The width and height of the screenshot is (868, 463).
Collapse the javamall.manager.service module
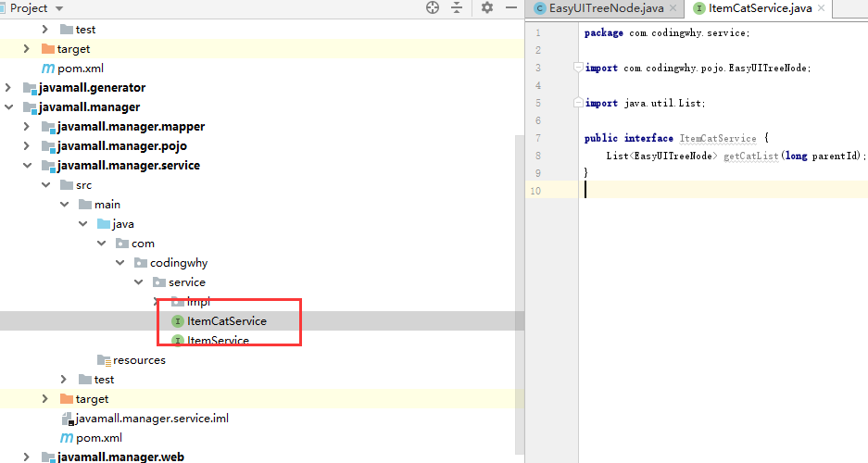[27, 166]
